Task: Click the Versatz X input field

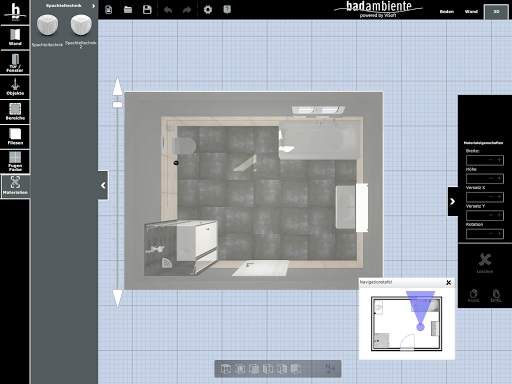Action: 485,197
